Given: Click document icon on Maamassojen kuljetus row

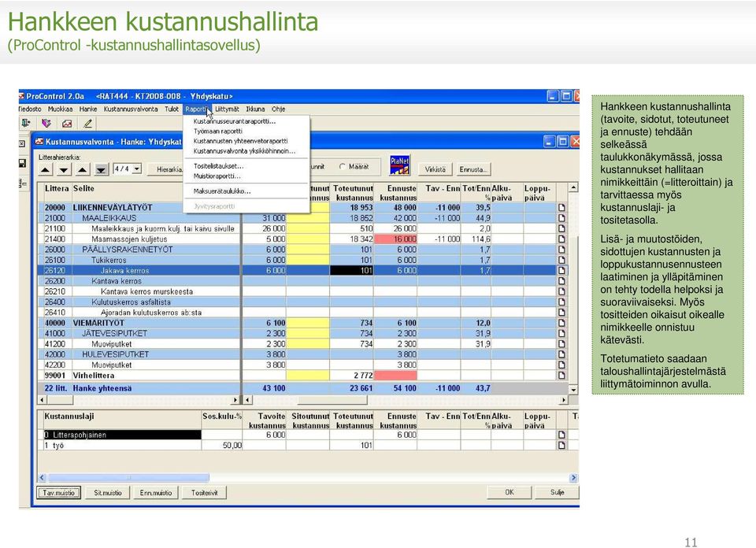Looking at the screenshot, I should [x=561, y=239].
